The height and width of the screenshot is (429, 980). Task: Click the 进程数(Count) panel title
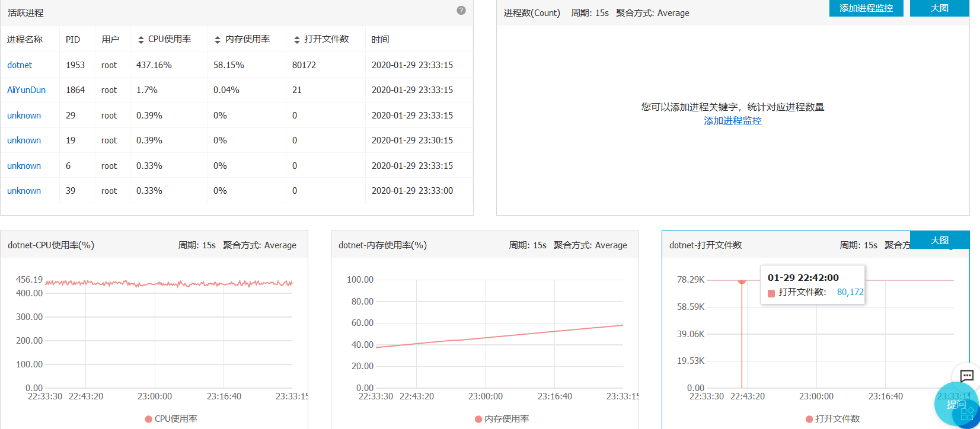coord(532,13)
